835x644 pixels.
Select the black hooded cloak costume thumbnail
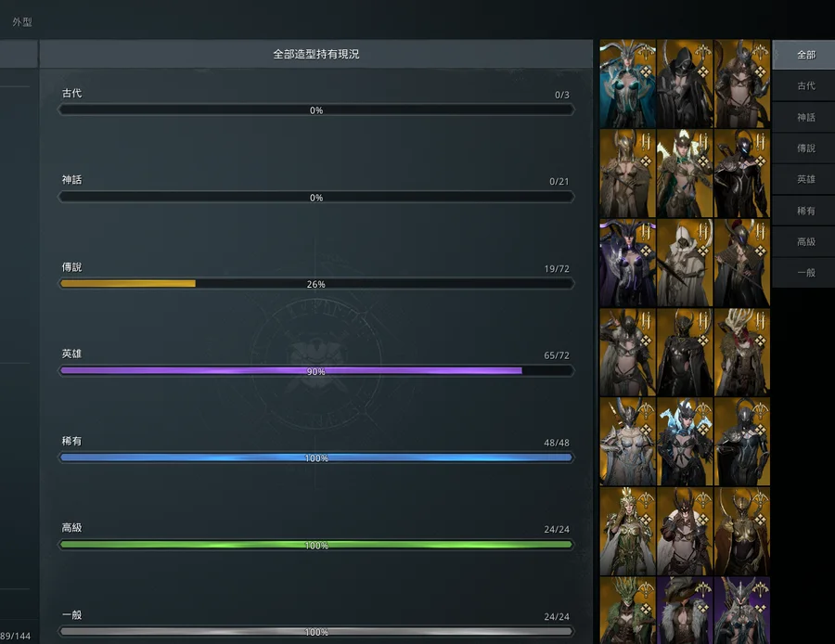(685, 84)
